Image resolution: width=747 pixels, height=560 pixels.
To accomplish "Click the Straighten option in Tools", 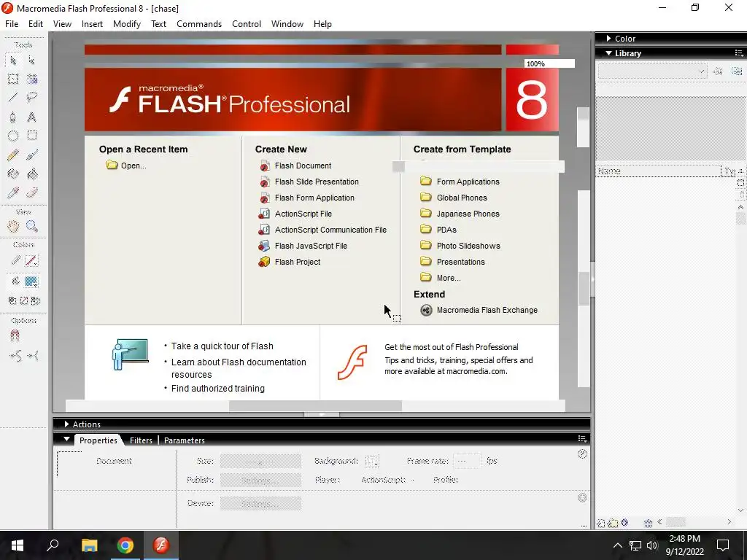I will (x=33, y=356).
